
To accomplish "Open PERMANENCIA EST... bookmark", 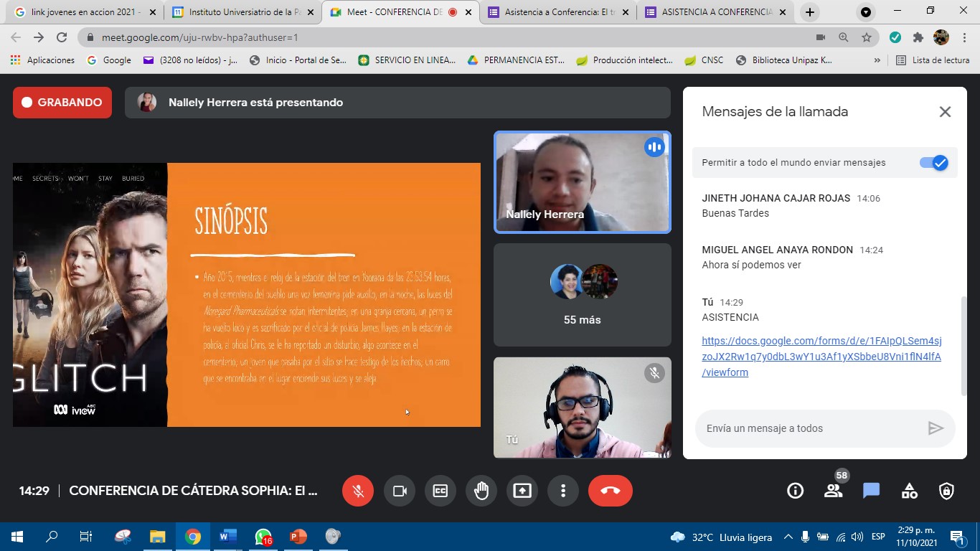I will [x=516, y=60].
